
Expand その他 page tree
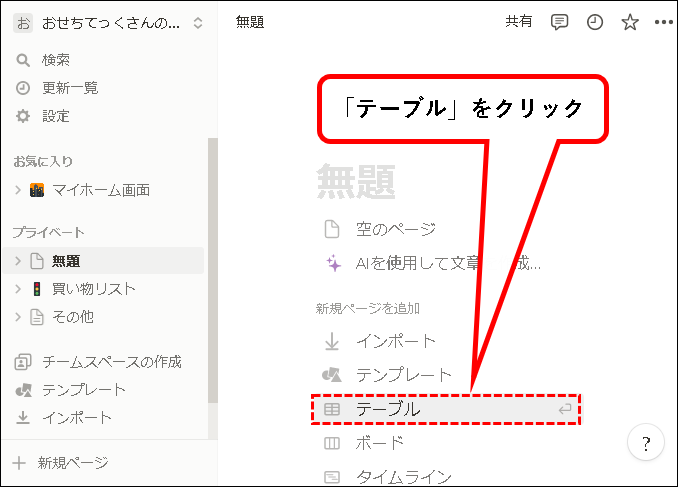pyautogui.click(x=18, y=317)
